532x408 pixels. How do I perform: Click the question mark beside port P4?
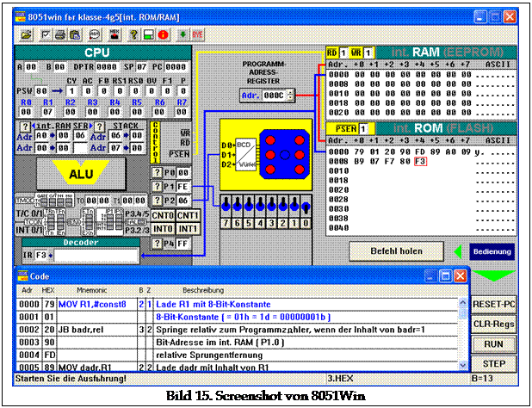(x=157, y=244)
